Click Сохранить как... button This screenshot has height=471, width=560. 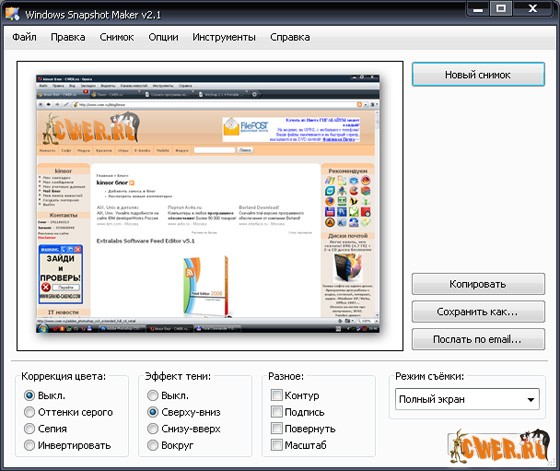pyautogui.click(x=478, y=312)
